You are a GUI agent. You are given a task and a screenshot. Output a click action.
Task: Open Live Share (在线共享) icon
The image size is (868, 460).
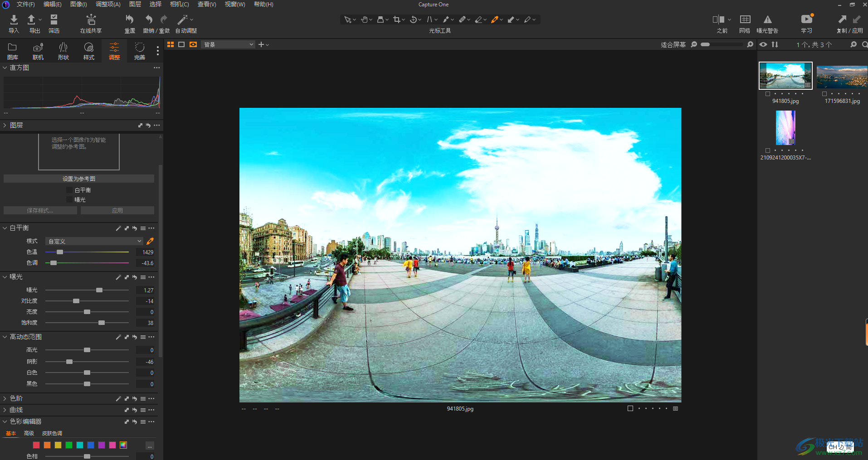click(91, 19)
